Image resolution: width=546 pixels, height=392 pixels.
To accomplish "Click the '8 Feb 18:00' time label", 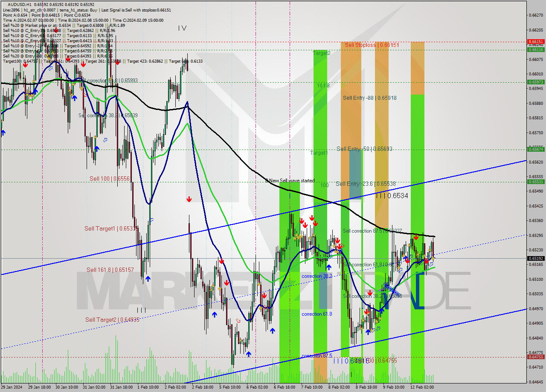I will pos(366,387).
